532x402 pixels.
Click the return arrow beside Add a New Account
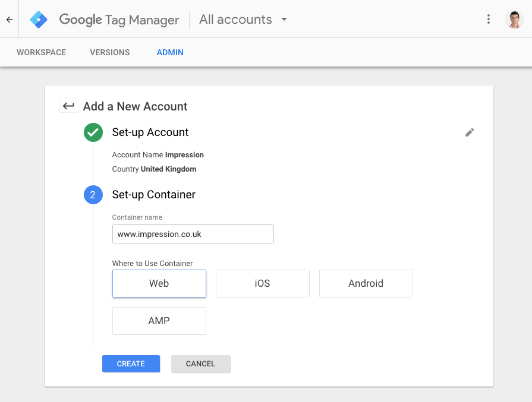click(68, 106)
